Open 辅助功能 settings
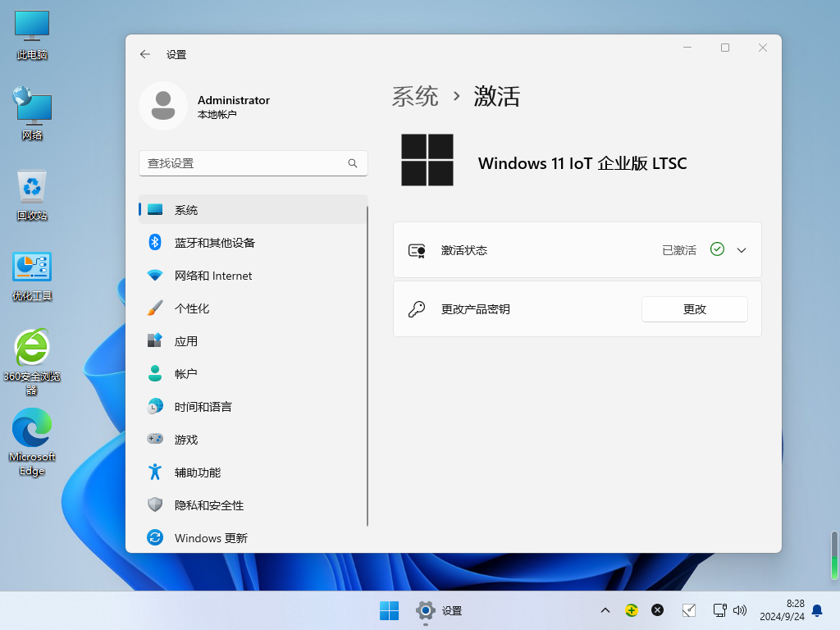The height and width of the screenshot is (630, 840). coord(253,472)
